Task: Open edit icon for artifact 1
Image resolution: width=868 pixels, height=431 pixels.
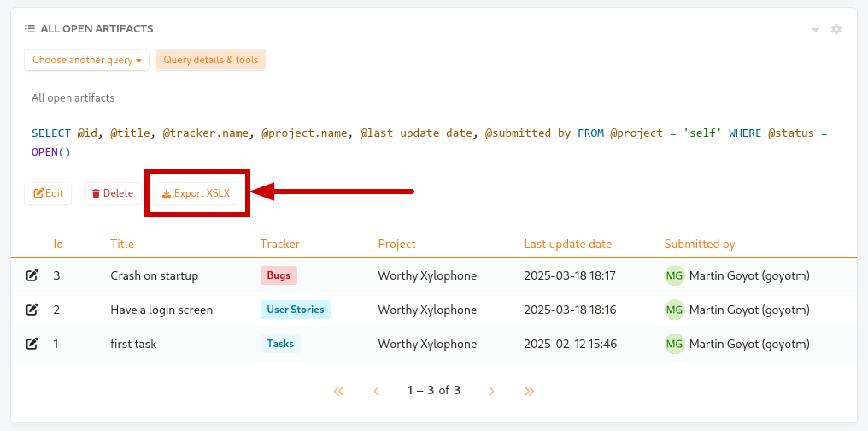Action: pyautogui.click(x=32, y=344)
